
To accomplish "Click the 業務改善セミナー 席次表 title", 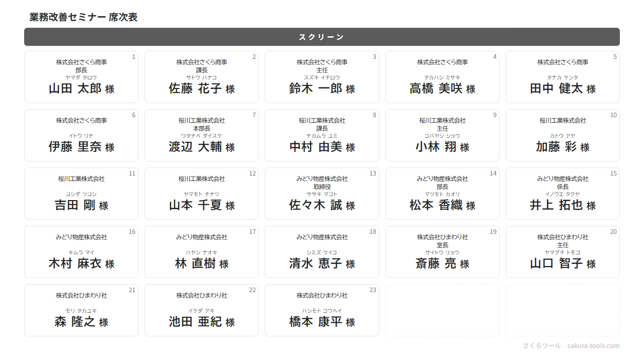I will tap(84, 17).
